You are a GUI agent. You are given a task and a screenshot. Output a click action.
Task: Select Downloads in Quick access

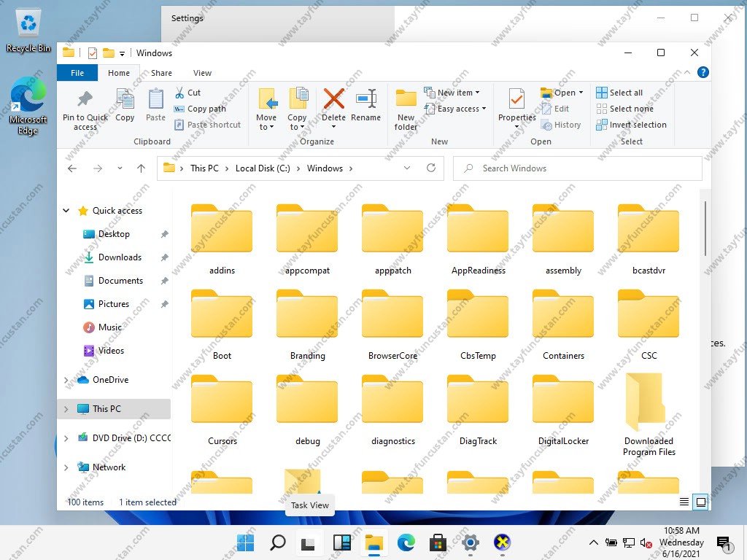pos(120,257)
